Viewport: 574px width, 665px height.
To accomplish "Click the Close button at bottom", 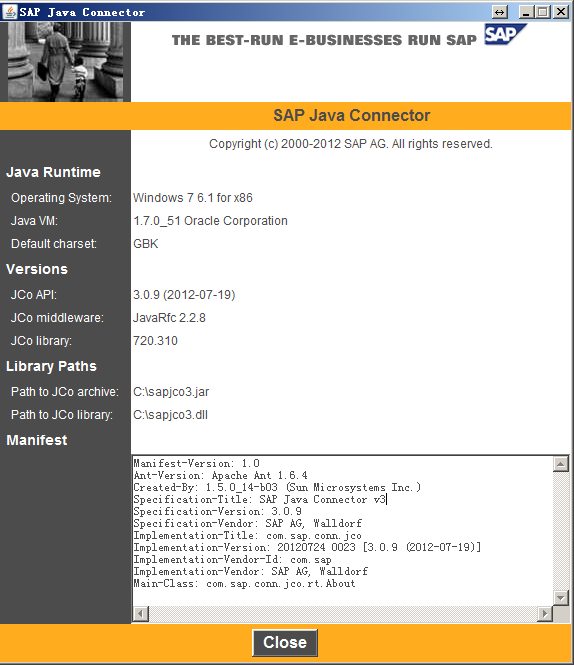I will (285, 643).
